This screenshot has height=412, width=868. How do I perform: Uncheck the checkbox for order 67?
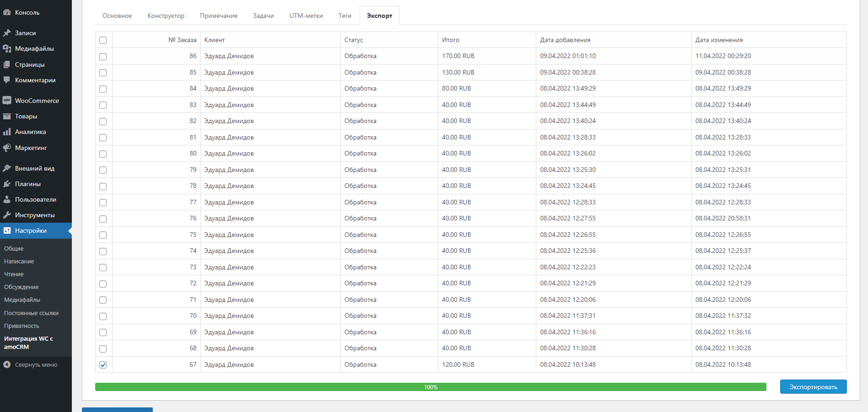coord(103,365)
